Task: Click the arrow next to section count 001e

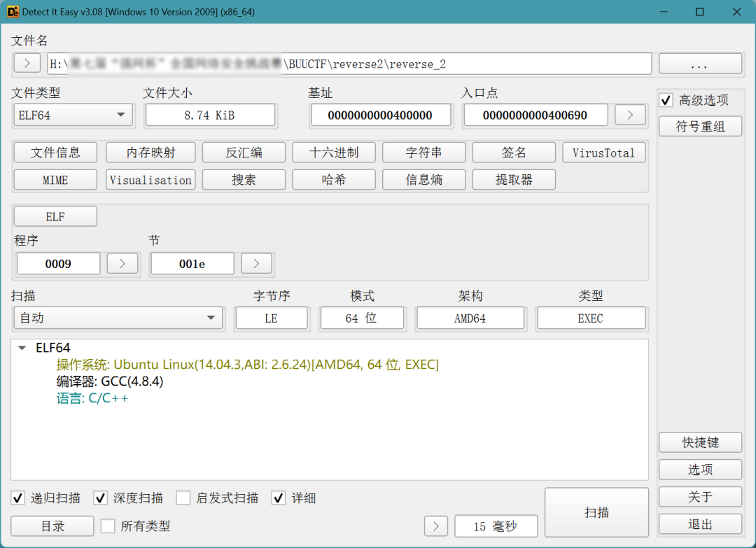Action: click(256, 264)
